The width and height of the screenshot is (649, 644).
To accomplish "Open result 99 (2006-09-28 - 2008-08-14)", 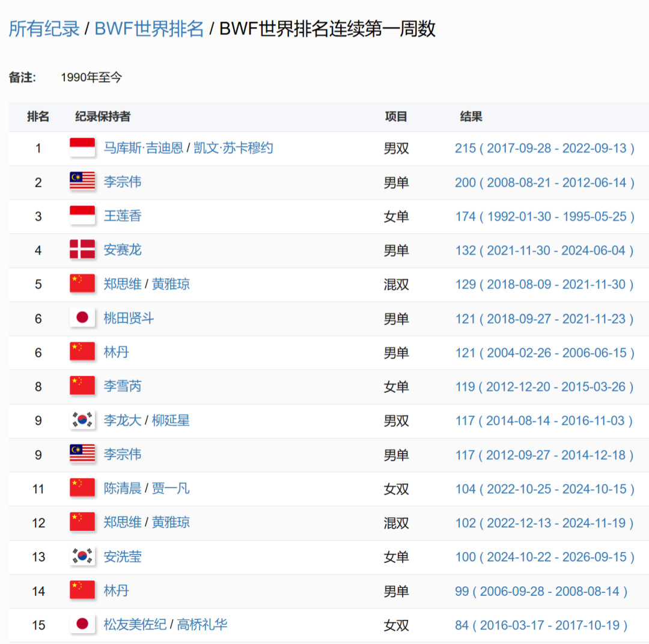I will (541, 591).
